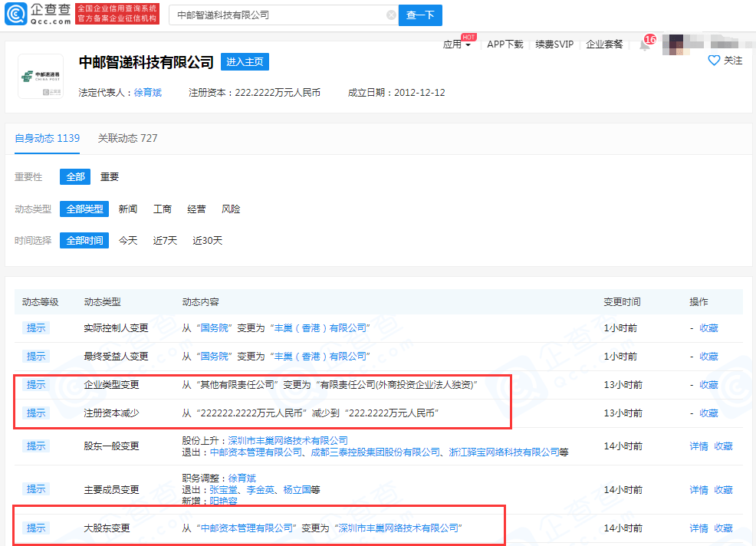Filter dynamics by 今天
Image resolution: width=756 pixels, height=546 pixels.
128,240
